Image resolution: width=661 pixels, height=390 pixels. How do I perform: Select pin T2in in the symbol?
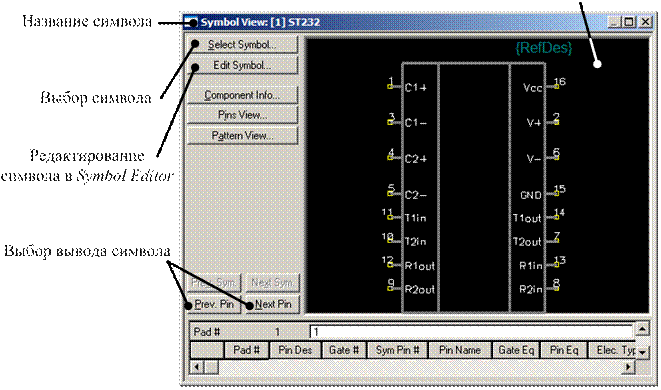416,242
